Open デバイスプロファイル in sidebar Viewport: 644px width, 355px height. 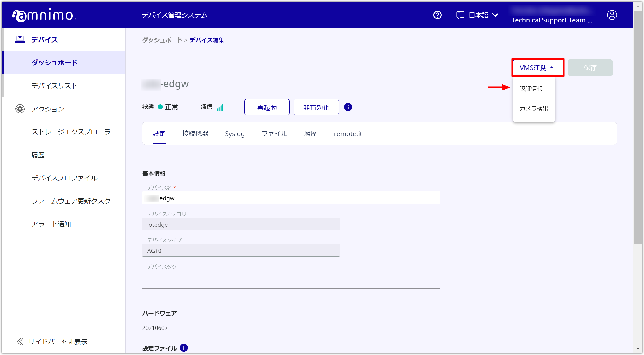[65, 178]
